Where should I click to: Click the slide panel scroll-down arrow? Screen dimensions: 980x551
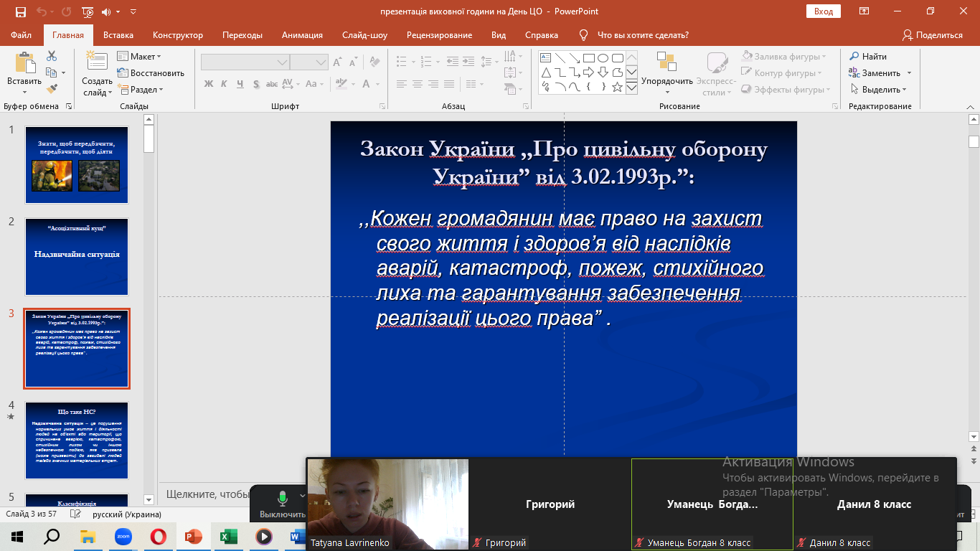tap(149, 499)
